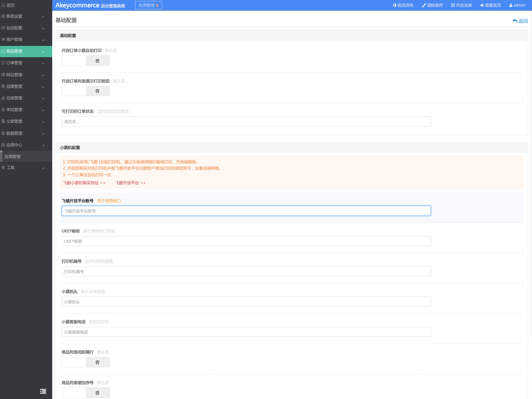The width and height of the screenshot is (532, 399).
Task: Open 首页 in the sidebar
Action: pyautogui.click(x=26, y=5)
